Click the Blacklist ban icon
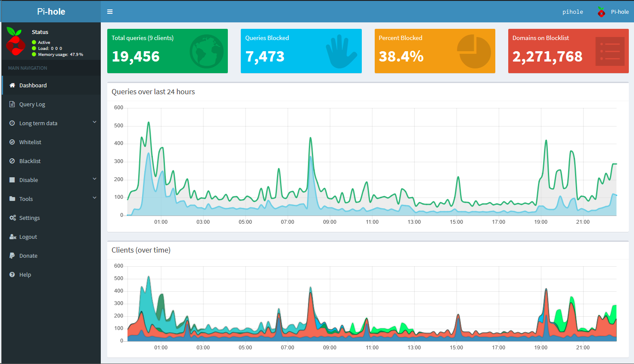The height and width of the screenshot is (364, 634). pos(12,161)
